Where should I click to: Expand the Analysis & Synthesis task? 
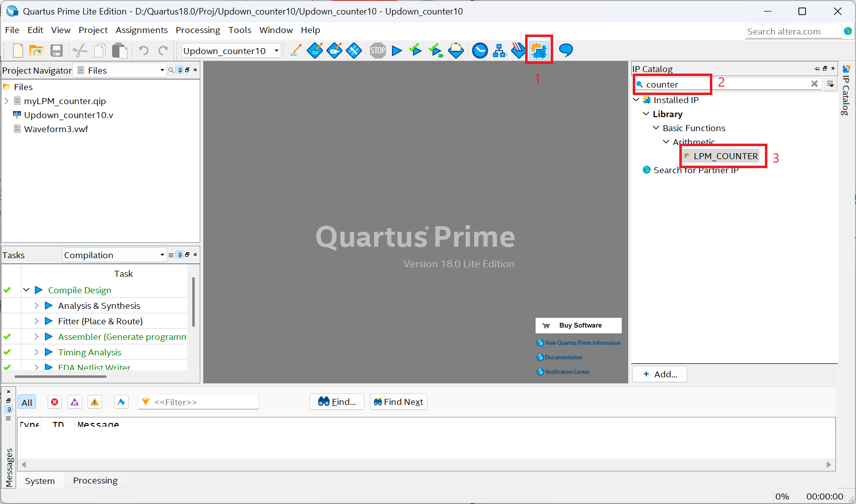pyautogui.click(x=37, y=305)
